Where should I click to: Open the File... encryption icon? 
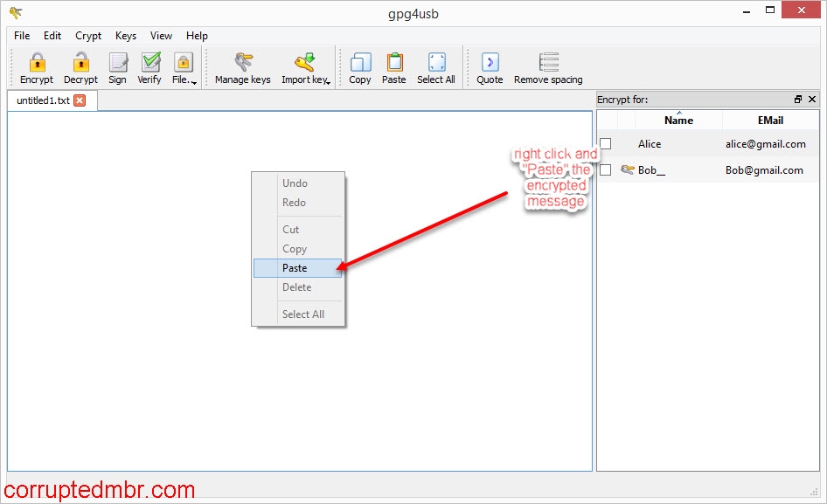[x=184, y=61]
